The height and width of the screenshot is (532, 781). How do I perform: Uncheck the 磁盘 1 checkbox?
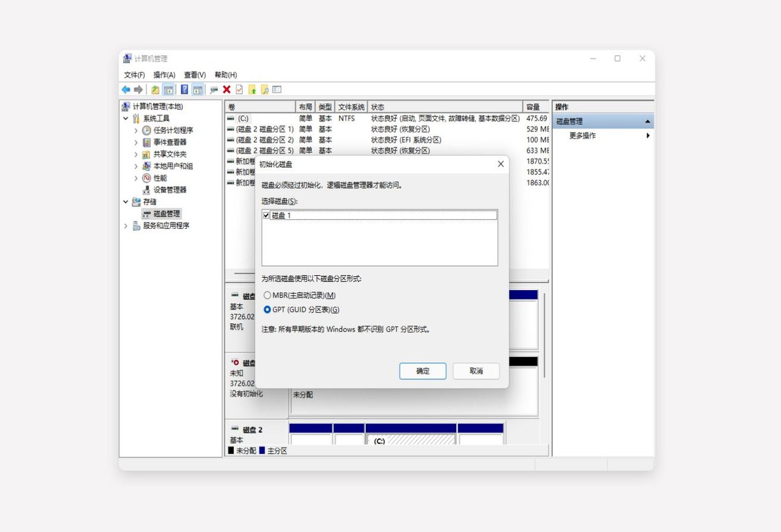(266, 215)
